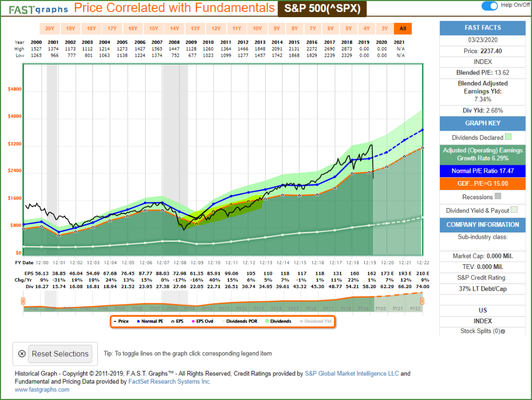Image resolution: width=532 pixels, height=400 pixels.
Task: Toggle the Dividends legend item
Action: [277, 321]
